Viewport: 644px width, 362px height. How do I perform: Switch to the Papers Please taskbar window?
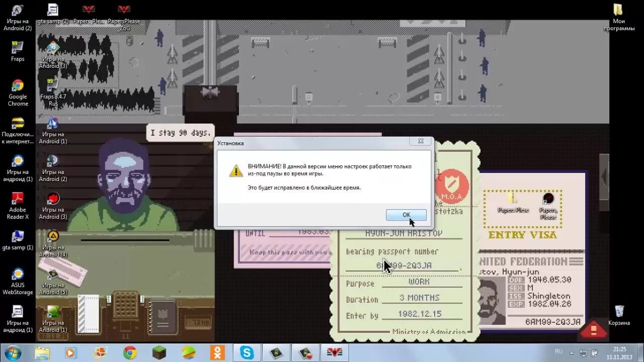click(335, 353)
